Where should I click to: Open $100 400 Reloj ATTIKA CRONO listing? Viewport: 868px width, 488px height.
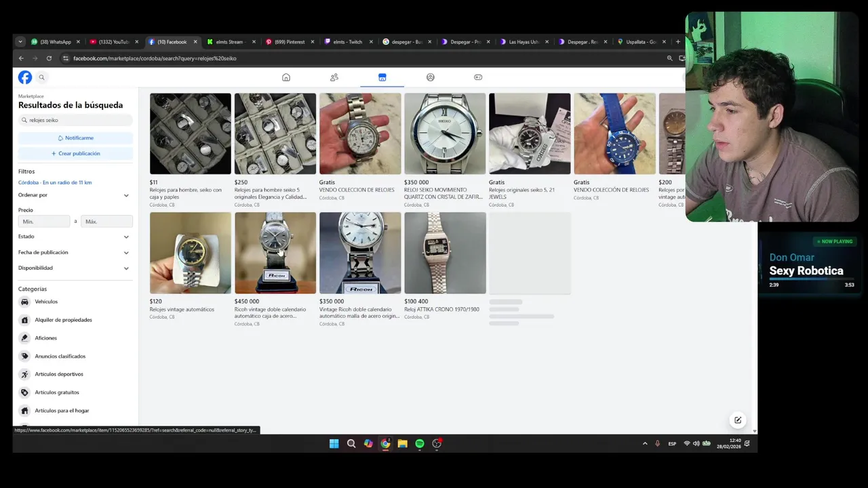pos(445,266)
